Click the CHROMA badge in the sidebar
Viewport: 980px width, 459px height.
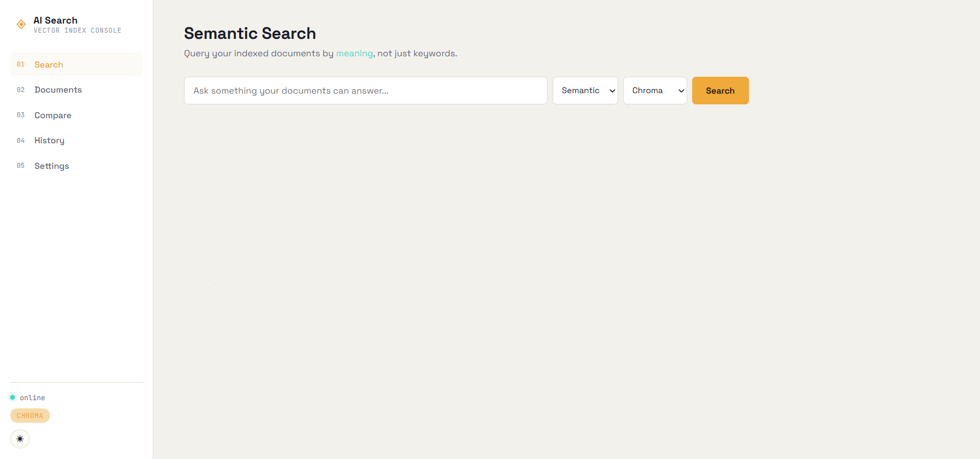(x=30, y=416)
